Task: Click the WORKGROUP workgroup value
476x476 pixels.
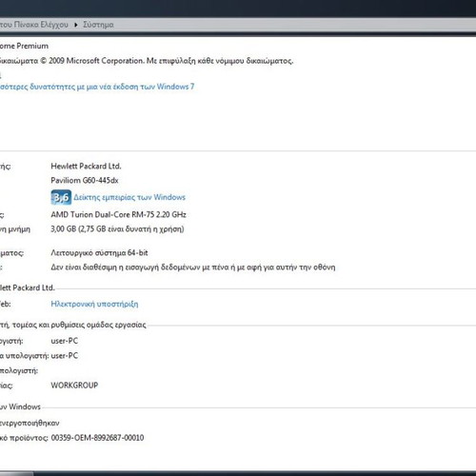Action: (74, 386)
